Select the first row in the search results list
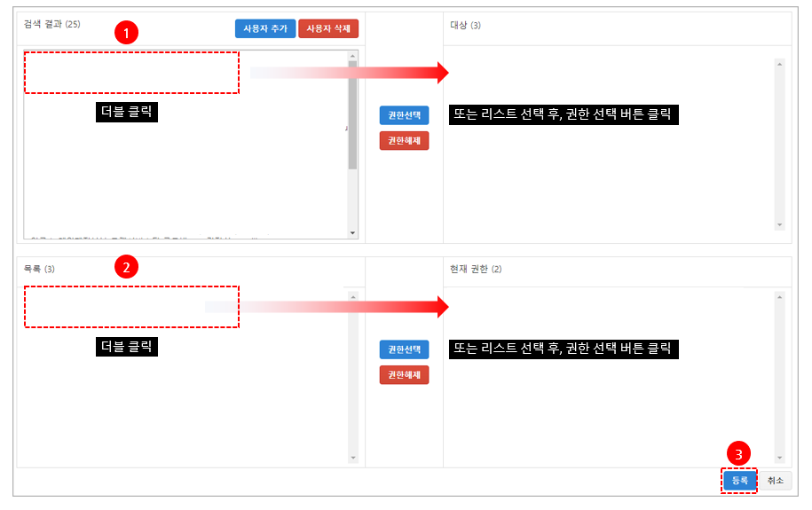The width and height of the screenshot is (812, 510). point(131,73)
